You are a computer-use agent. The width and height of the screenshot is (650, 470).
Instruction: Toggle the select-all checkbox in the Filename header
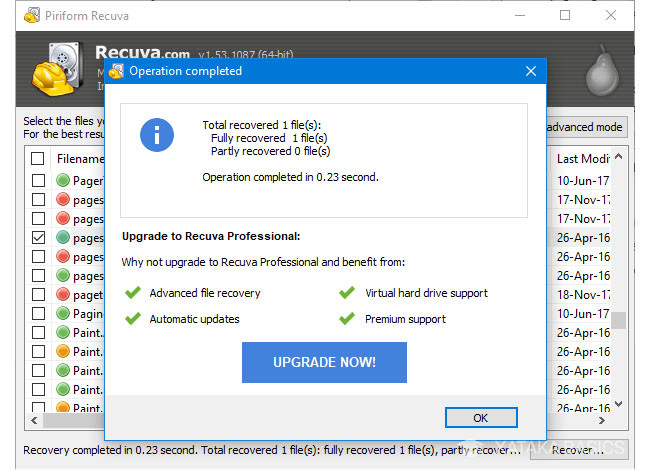(38, 158)
